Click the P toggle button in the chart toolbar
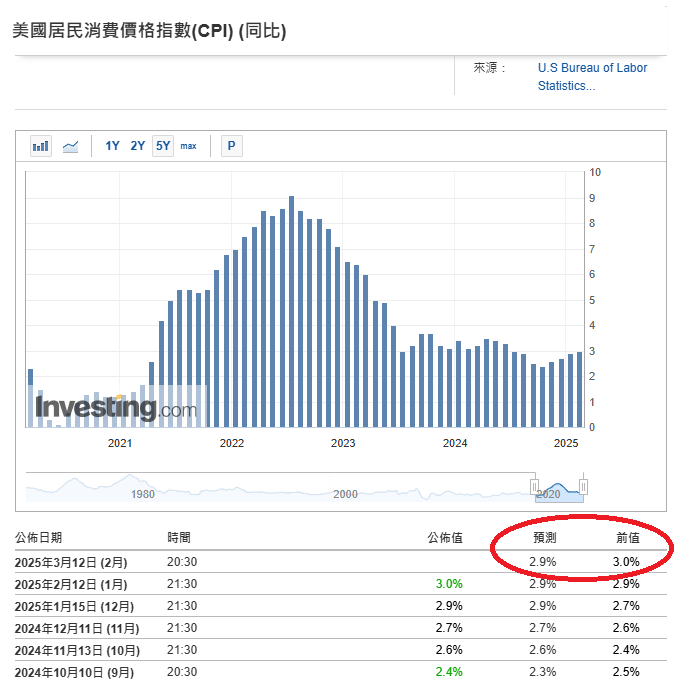This screenshot has width=675, height=697. point(232,146)
